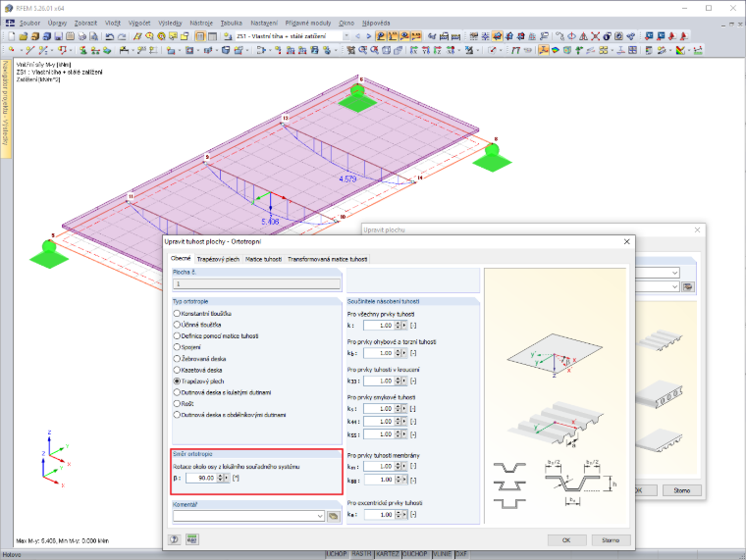Screen dimensions: 746x560
Task: Click the spinner arrows of the k factor field
Action: coord(398,326)
